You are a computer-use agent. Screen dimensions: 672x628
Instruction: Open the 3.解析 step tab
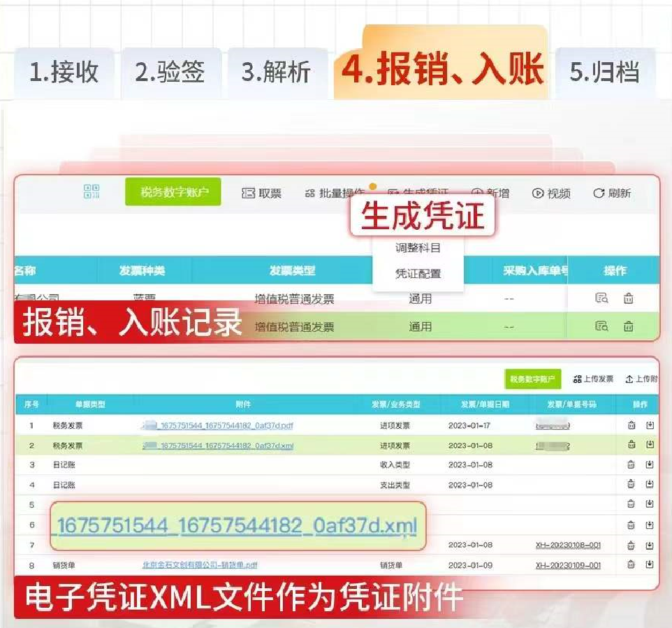[x=276, y=73]
